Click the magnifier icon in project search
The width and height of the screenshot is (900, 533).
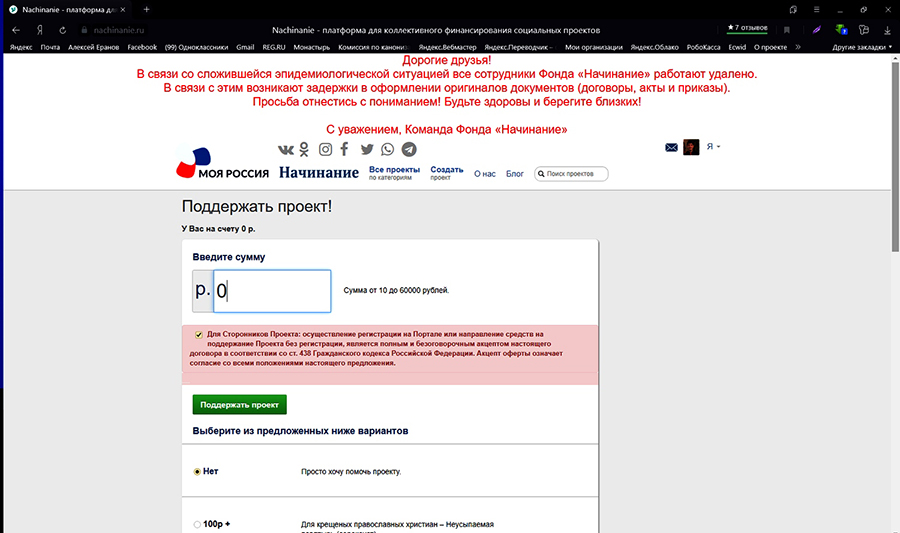541,174
